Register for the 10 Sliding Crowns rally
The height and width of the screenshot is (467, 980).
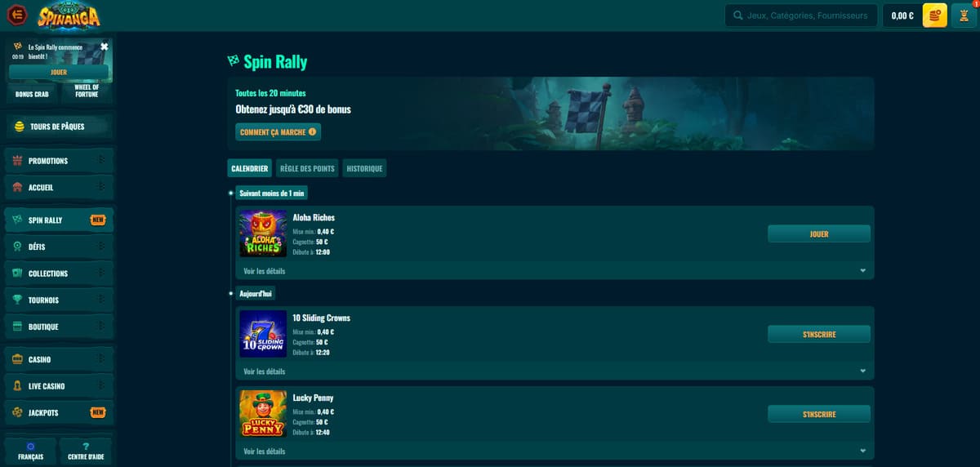pos(818,334)
